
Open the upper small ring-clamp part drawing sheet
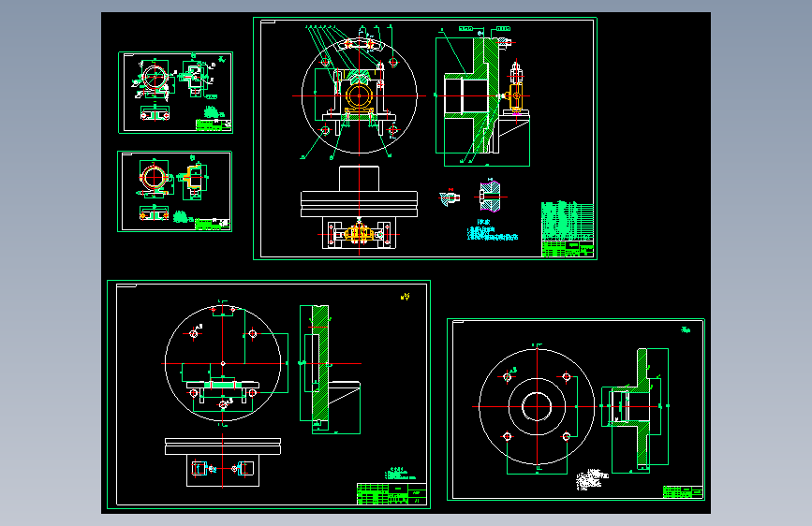(175, 93)
